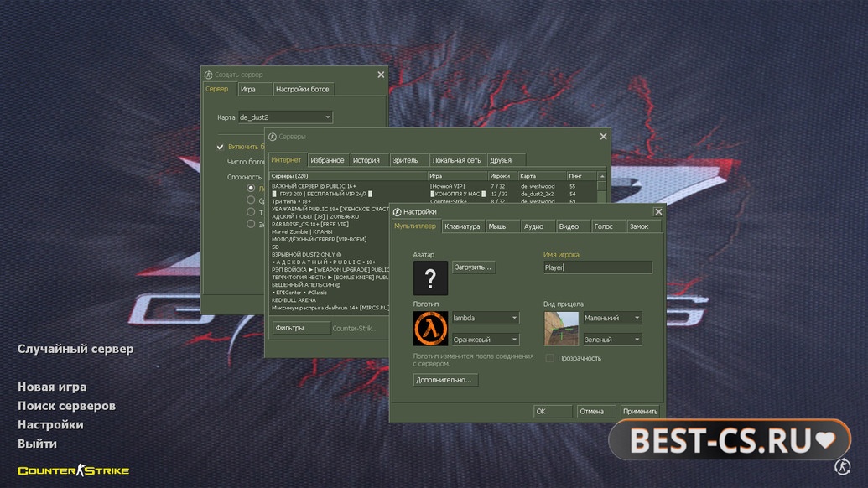Click the icon in the Серверы window title

(273, 137)
